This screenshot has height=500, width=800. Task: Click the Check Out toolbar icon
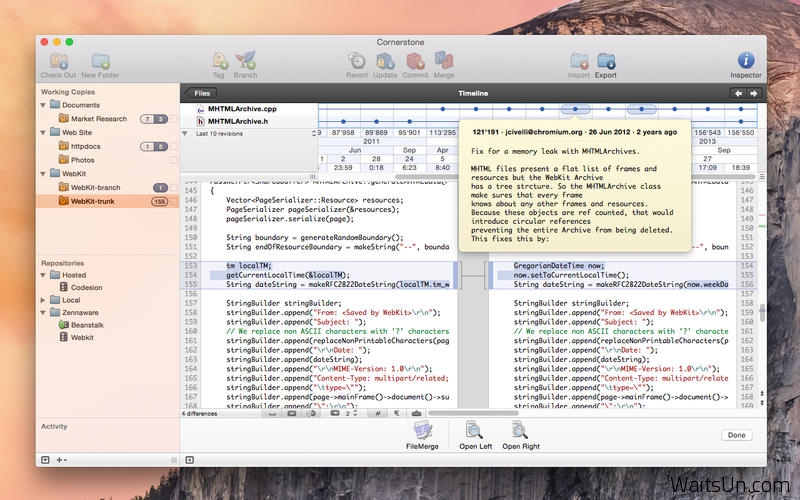[x=59, y=61]
